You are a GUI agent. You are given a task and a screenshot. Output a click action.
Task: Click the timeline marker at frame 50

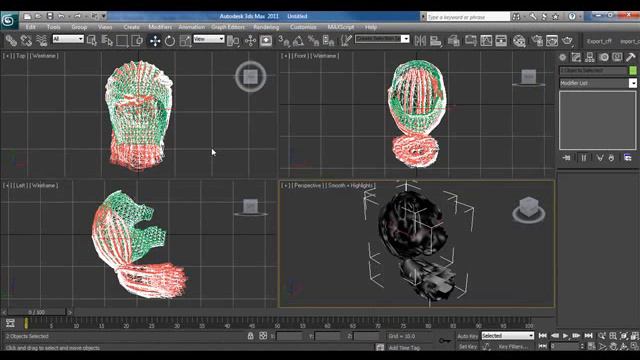[277, 325]
